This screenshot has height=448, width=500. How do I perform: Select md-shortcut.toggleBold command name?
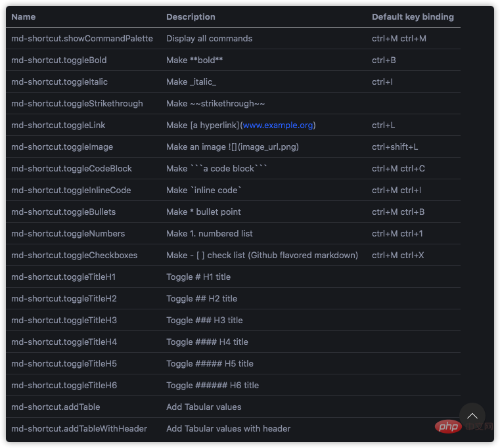pos(59,60)
